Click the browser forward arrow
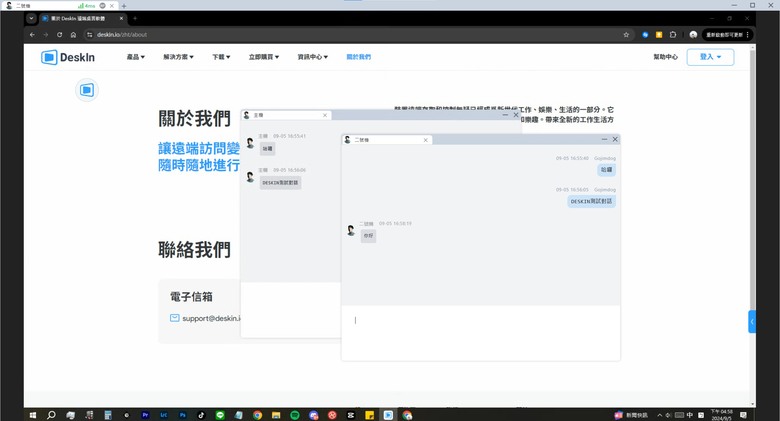Screen dimensions: 780x421 [x=46, y=35]
